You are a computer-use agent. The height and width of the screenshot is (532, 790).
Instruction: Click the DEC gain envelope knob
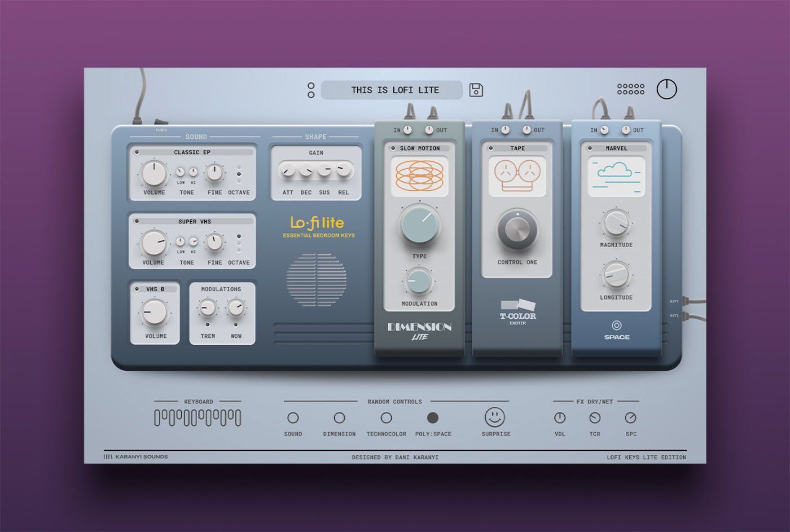[306, 170]
